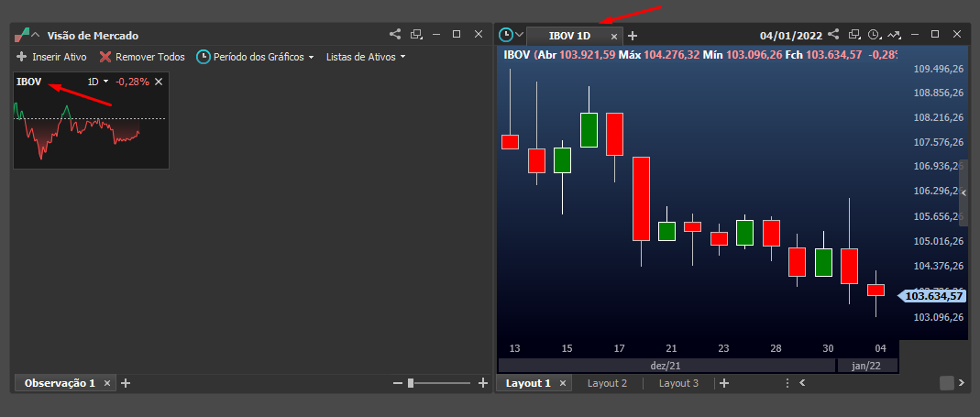Click Inserir Ativo to add an asset

click(x=52, y=57)
